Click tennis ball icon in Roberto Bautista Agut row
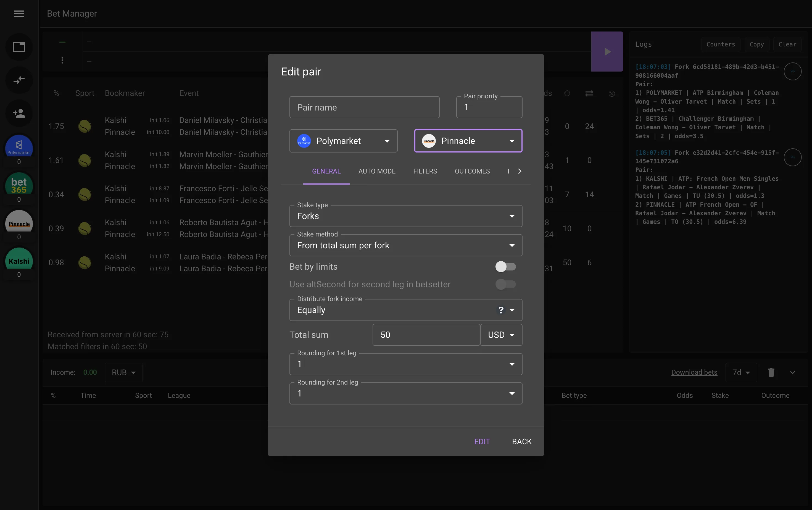The image size is (812, 510). click(x=85, y=228)
